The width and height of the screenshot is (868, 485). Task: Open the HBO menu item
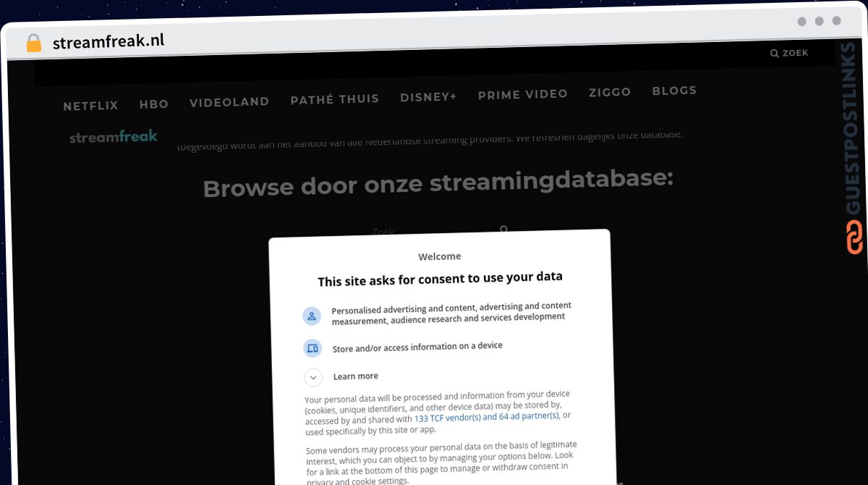(x=154, y=104)
